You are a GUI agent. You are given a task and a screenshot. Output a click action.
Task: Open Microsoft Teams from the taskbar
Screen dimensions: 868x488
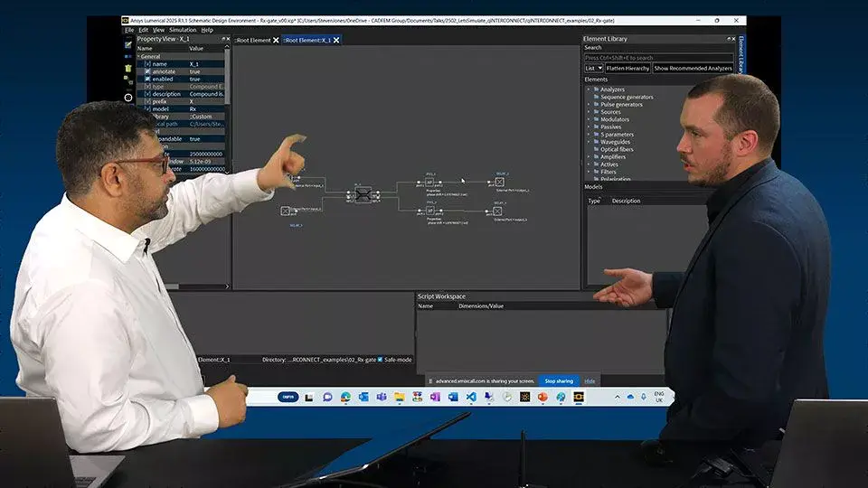pos(382,397)
